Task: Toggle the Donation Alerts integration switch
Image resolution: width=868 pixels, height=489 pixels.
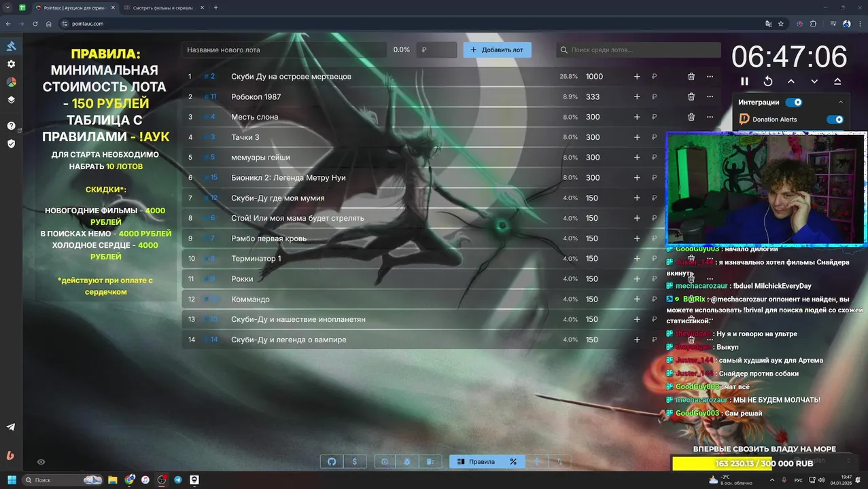Action: pyautogui.click(x=835, y=120)
